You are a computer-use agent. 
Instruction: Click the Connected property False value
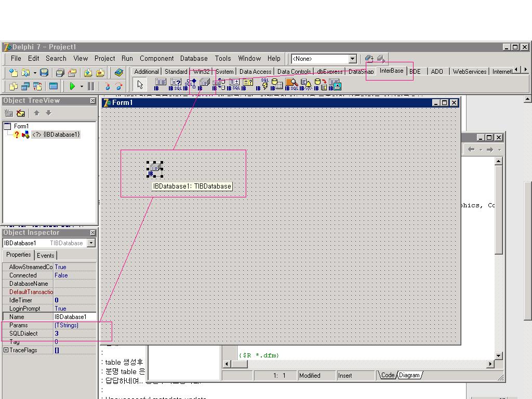(75, 275)
